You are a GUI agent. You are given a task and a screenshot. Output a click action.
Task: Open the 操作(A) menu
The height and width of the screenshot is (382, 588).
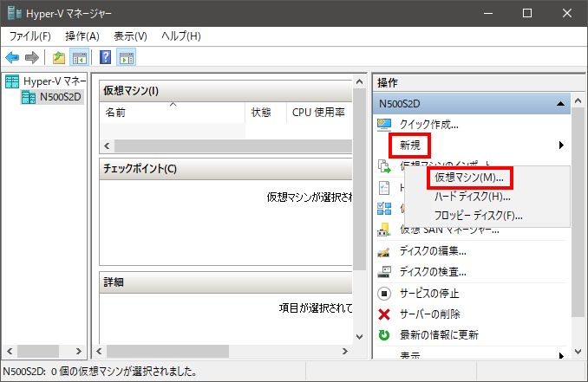pos(82,36)
